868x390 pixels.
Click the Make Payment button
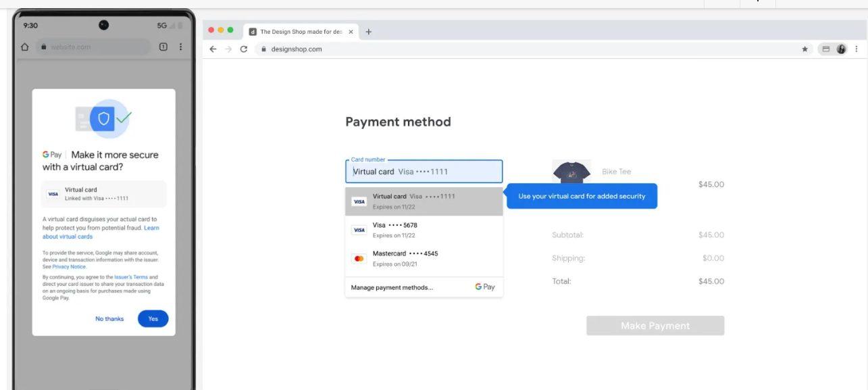click(656, 326)
